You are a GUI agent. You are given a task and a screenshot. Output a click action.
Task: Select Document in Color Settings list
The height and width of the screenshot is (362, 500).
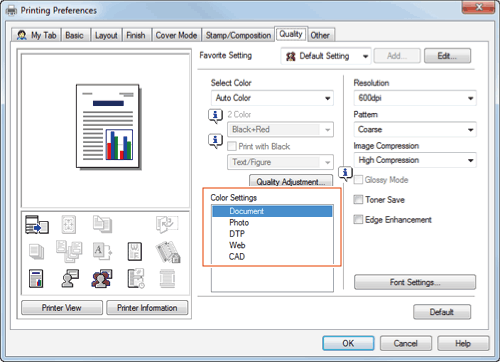(x=272, y=211)
